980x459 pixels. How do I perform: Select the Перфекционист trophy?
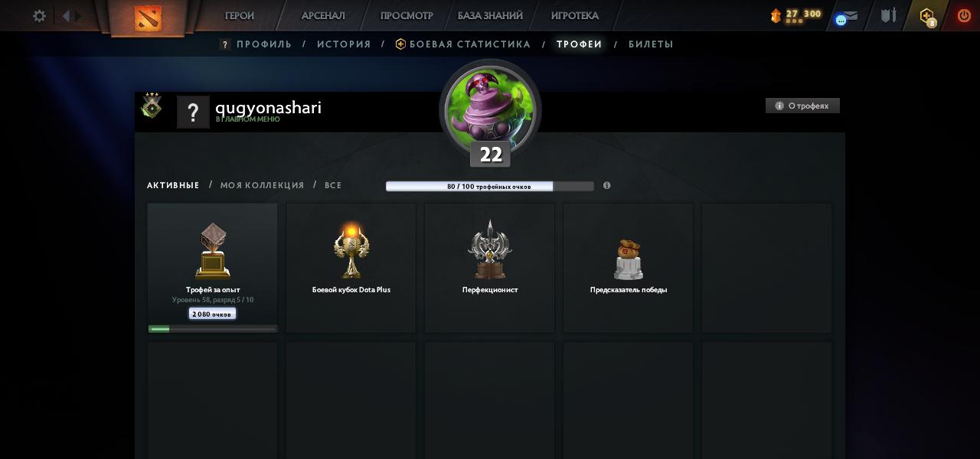pyautogui.click(x=490, y=268)
